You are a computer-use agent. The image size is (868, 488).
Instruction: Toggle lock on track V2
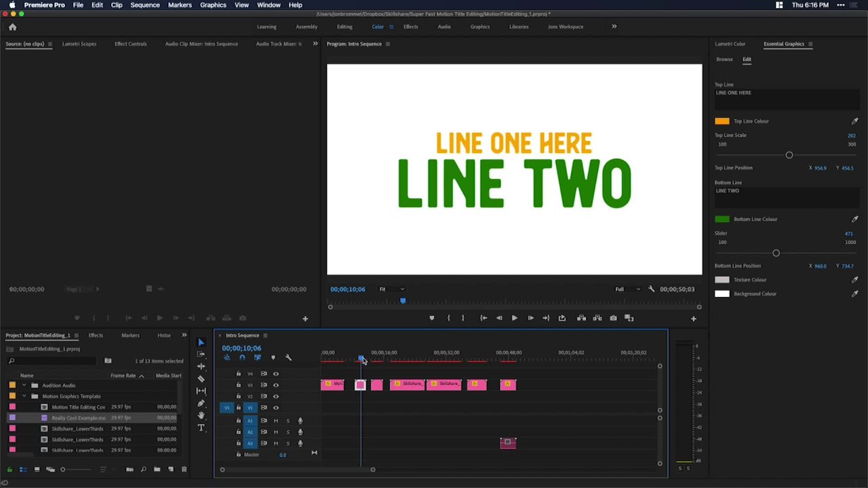(238, 396)
